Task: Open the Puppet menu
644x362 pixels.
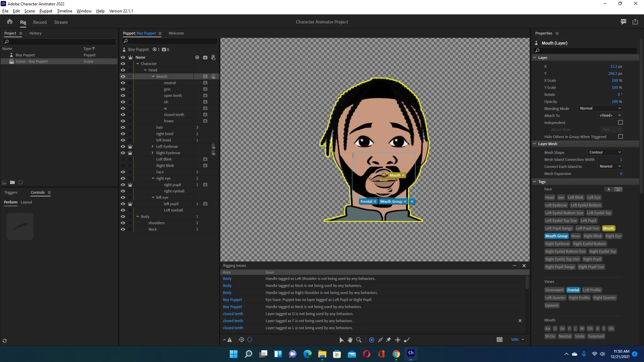Action: 46,11
